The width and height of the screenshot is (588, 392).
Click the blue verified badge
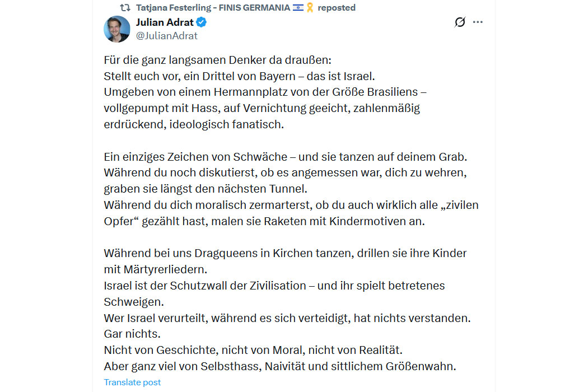202,22
